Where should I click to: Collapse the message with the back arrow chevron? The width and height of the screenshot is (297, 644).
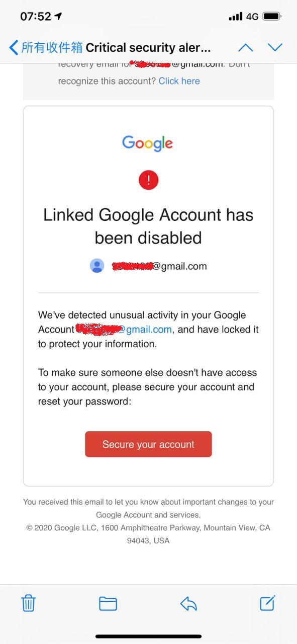coord(13,47)
